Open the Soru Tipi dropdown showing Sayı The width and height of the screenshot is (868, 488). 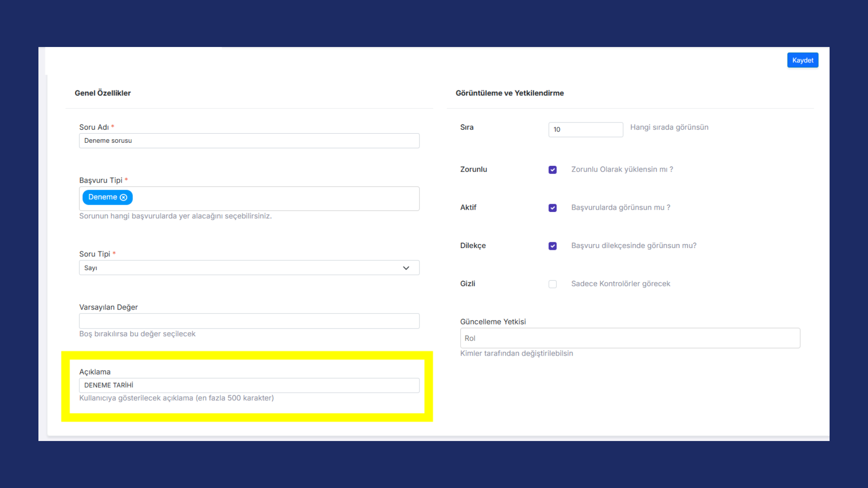click(249, 267)
